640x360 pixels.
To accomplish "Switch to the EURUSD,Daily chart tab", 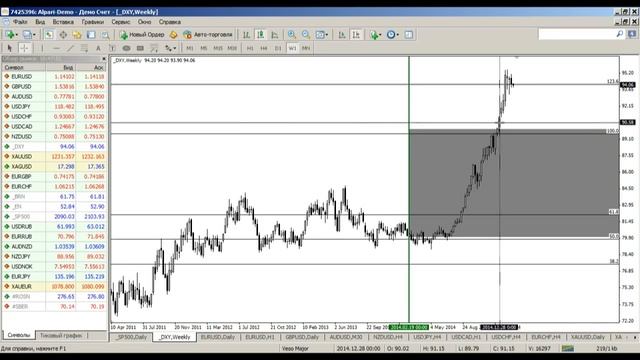I will 218,337.
